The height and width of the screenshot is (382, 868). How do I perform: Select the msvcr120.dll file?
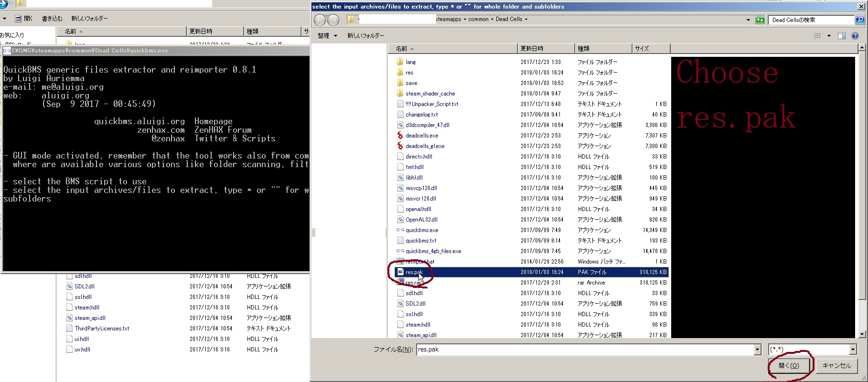(x=421, y=198)
